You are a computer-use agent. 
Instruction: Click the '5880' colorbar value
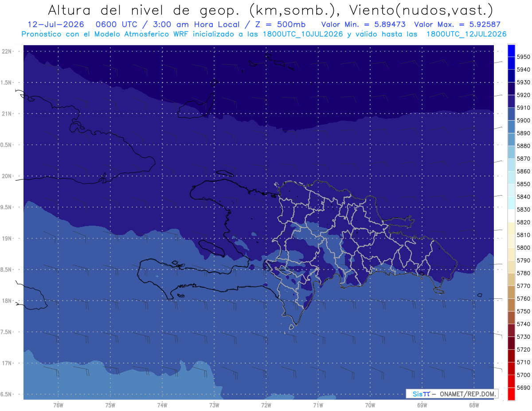pos(524,145)
